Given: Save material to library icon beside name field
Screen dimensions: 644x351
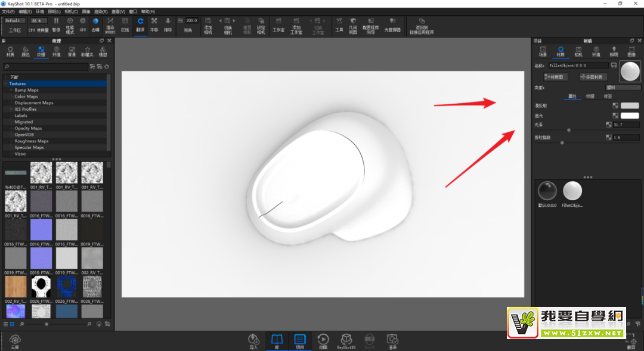Looking at the screenshot, I should tap(614, 65).
